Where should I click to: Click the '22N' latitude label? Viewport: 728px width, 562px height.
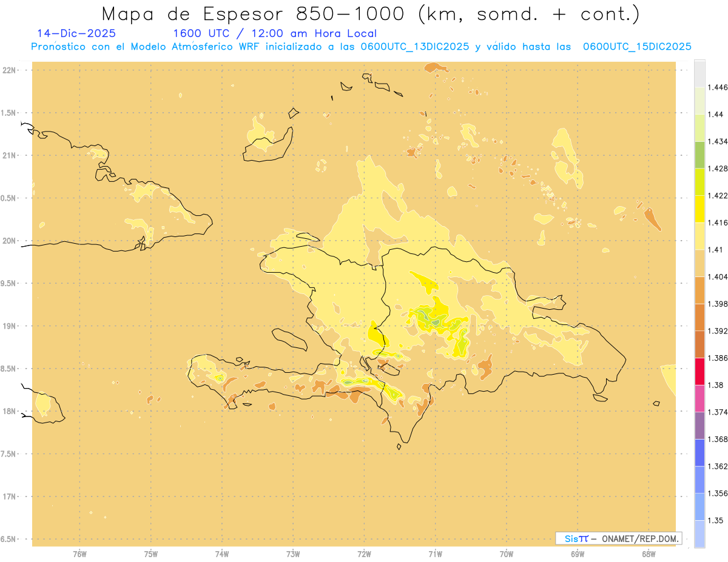click(x=10, y=70)
